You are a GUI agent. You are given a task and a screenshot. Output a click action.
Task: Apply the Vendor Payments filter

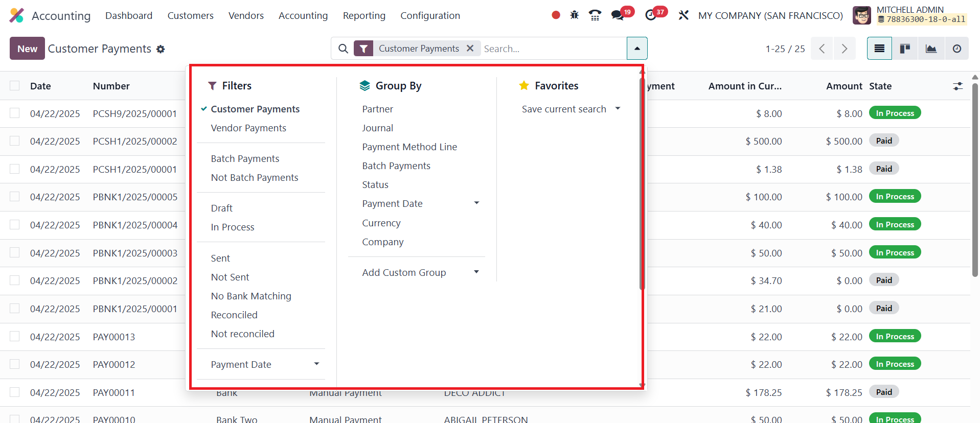click(248, 128)
